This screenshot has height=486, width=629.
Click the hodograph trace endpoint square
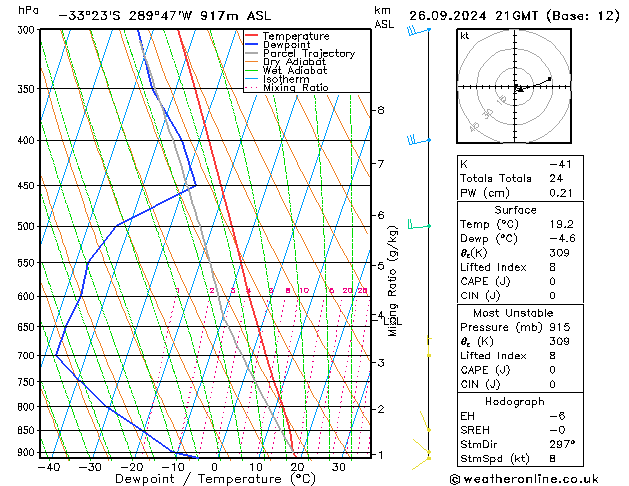tap(549, 79)
